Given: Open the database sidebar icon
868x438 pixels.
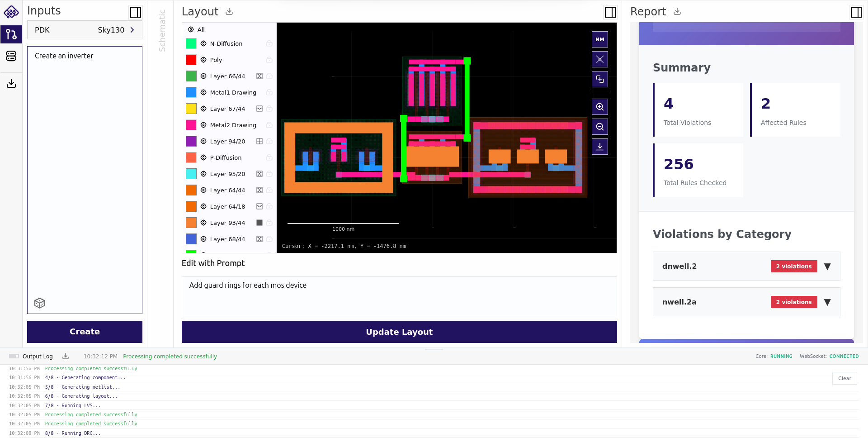Looking at the screenshot, I should 11,56.
